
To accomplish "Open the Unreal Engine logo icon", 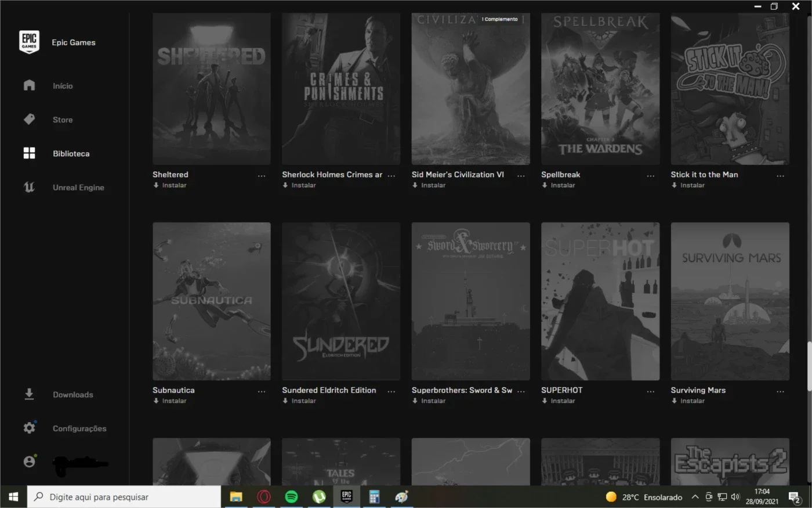I will point(29,187).
